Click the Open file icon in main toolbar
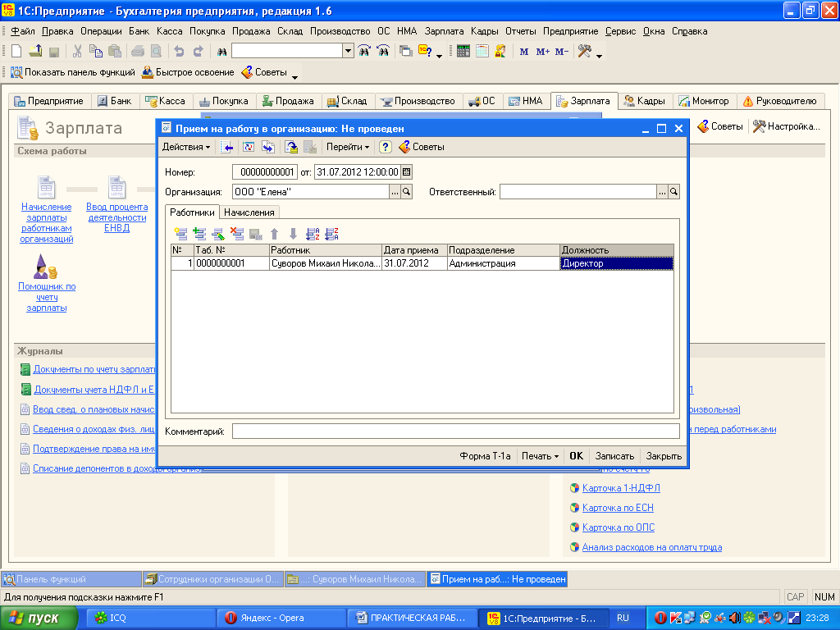Screen dimensions: 840x630 coord(35,52)
